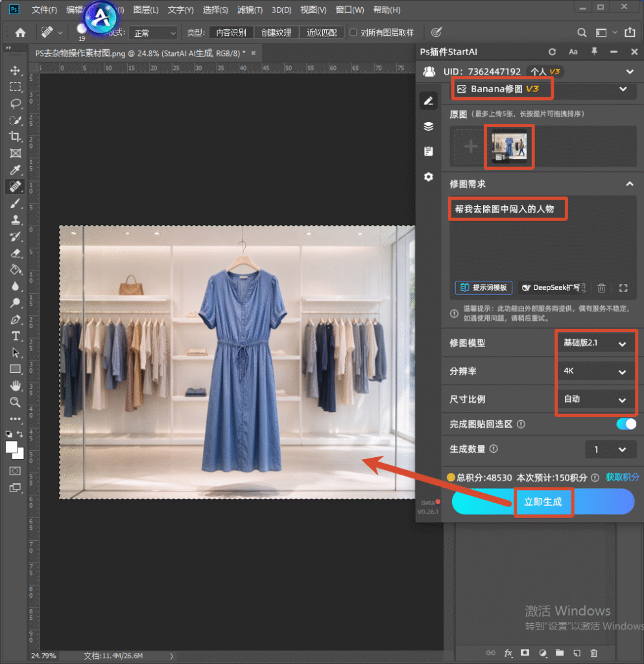Image resolution: width=644 pixels, height=664 pixels.
Task: Open StartAI plugin settings gear
Action: (x=429, y=176)
